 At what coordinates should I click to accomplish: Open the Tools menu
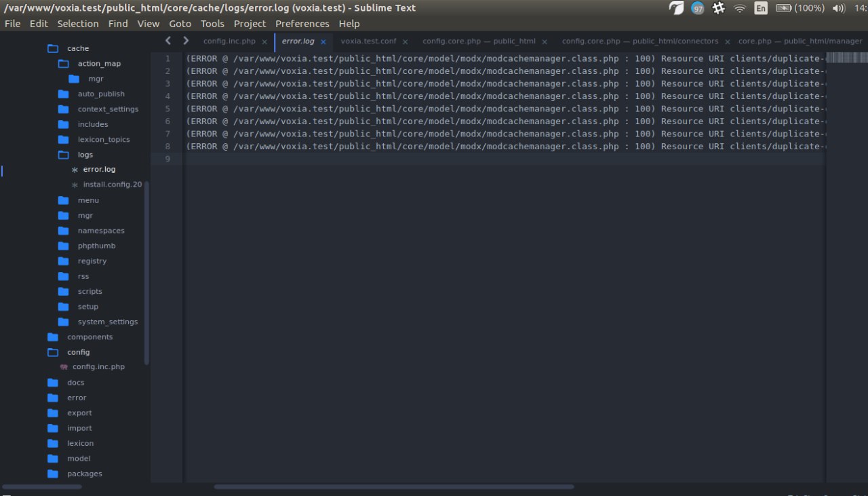pos(212,24)
